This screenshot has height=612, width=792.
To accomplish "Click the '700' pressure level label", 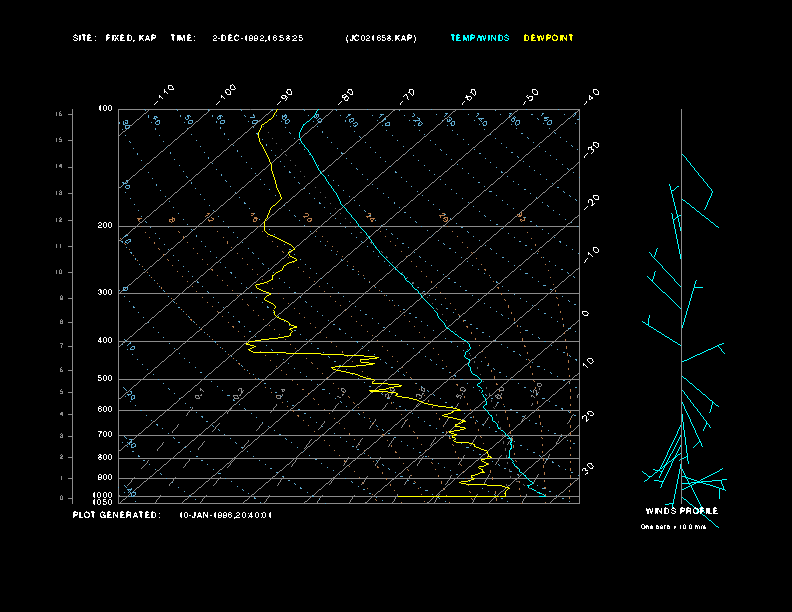I will (x=105, y=434).
